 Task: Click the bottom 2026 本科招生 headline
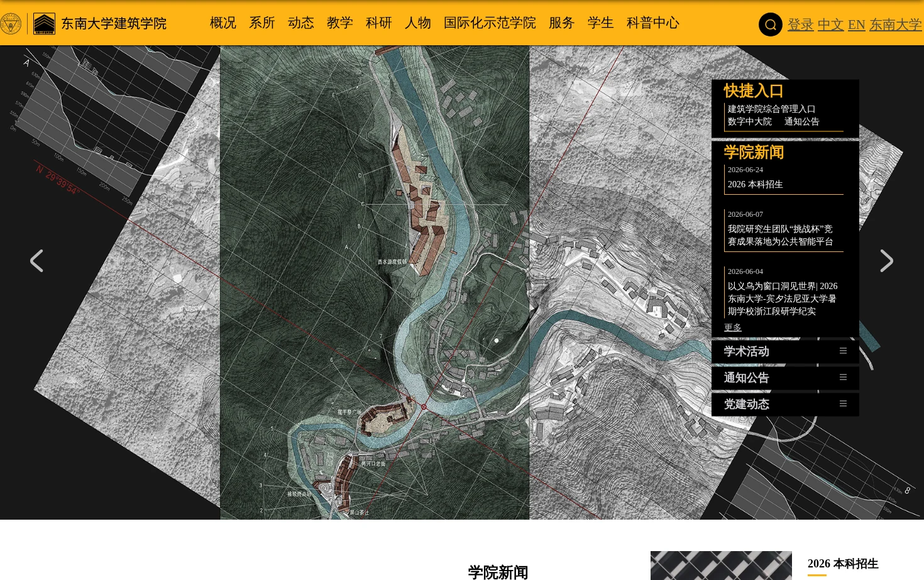click(843, 564)
